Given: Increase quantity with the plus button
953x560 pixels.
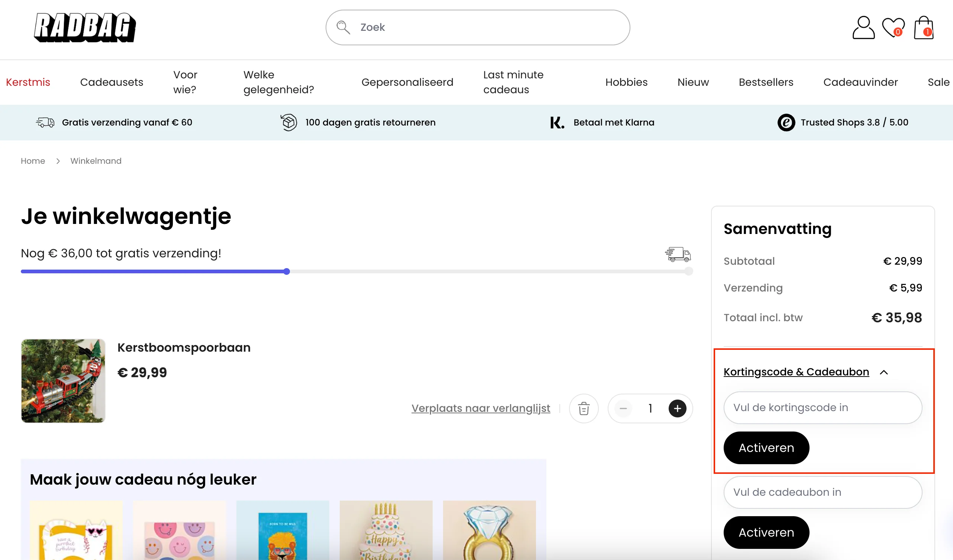Looking at the screenshot, I should point(677,408).
